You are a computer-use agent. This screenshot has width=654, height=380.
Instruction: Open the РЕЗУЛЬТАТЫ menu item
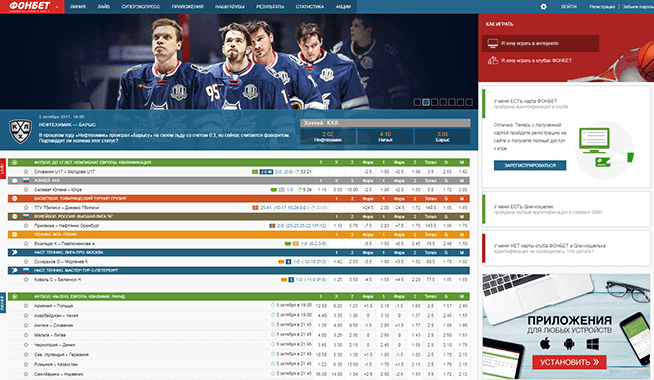(x=270, y=7)
